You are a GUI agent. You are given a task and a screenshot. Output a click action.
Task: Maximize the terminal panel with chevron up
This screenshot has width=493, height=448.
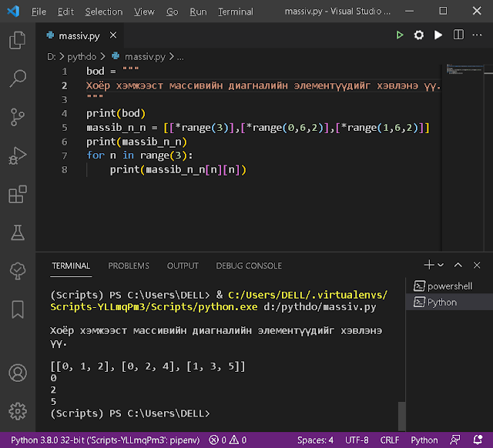pos(458,265)
